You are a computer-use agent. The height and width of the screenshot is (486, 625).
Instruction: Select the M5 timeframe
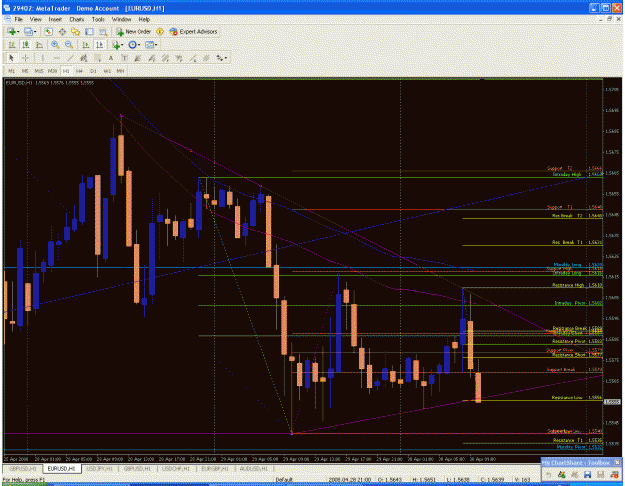25,71
